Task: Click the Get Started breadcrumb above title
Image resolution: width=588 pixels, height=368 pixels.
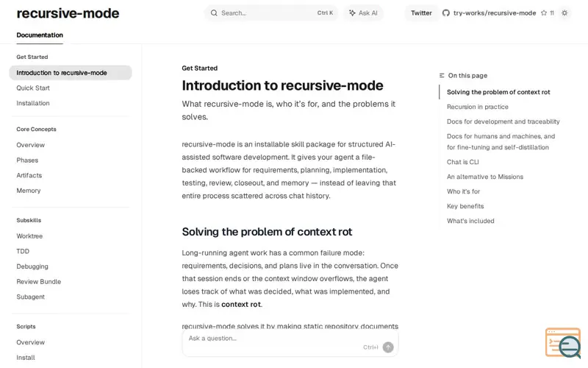Action: [199, 68]
